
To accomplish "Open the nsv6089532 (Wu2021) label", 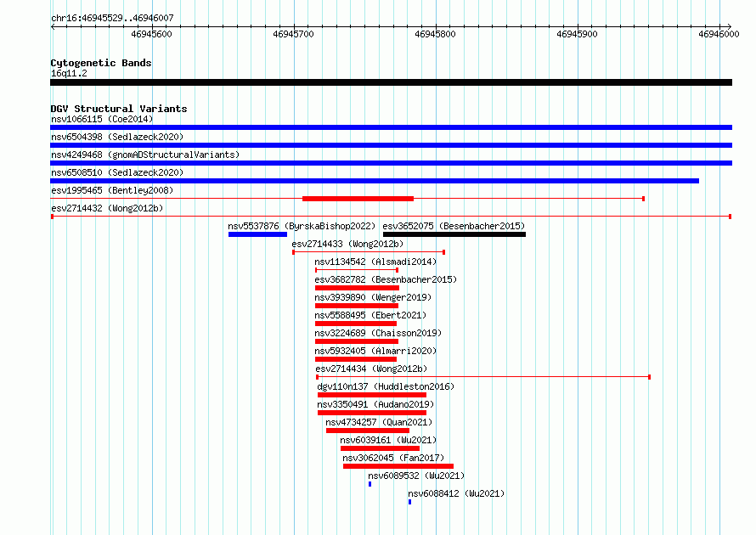I will tap(416, 476).
